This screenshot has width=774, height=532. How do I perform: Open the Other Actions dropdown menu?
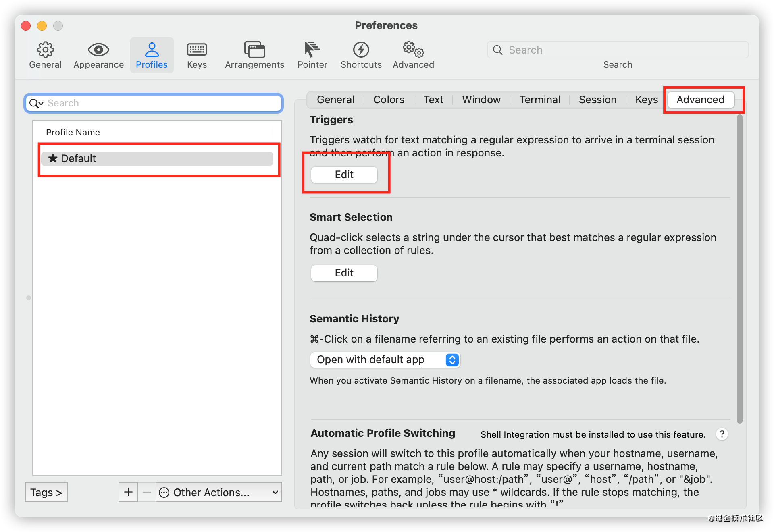(x=218, y=492)
